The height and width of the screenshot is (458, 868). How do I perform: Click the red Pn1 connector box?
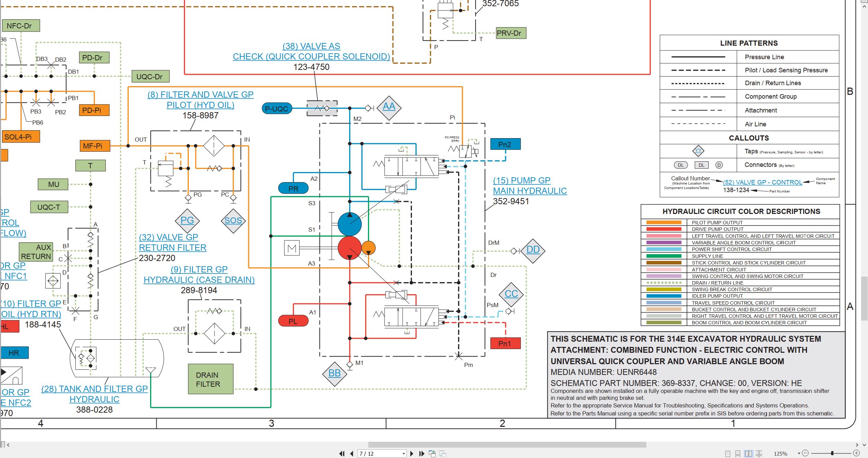[x=505, y=343]
